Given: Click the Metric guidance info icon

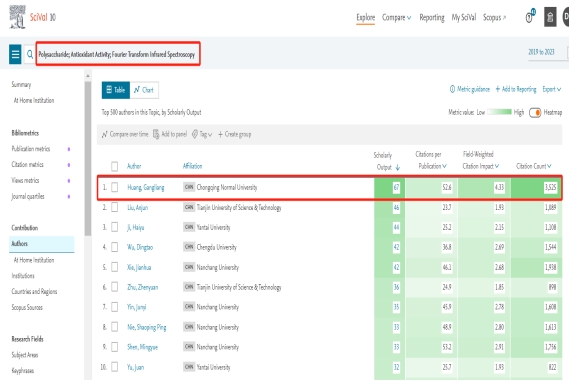Looking at the screenshot, I should (x=452, y=89).
